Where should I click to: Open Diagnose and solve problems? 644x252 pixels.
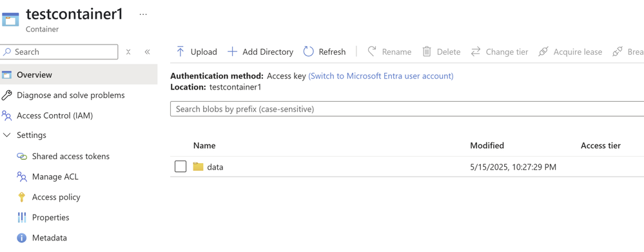(71, 95)
